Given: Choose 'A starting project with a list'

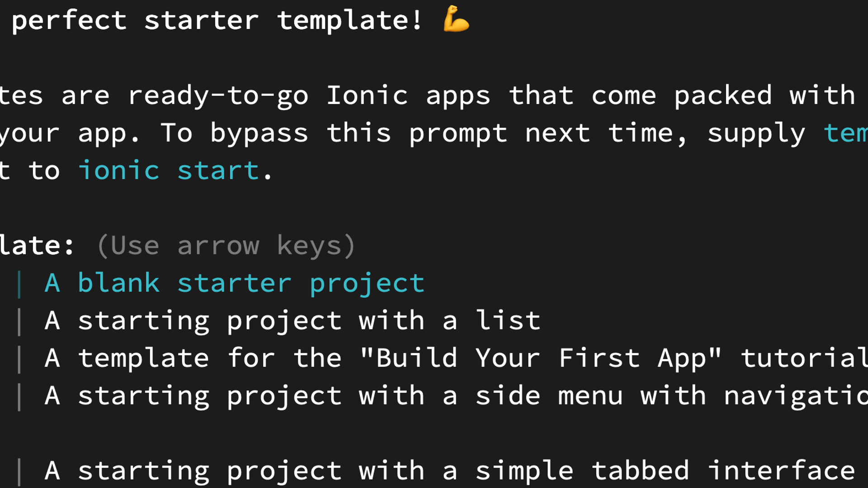Looking at the screenshot, I should click(x=292, y=321).
